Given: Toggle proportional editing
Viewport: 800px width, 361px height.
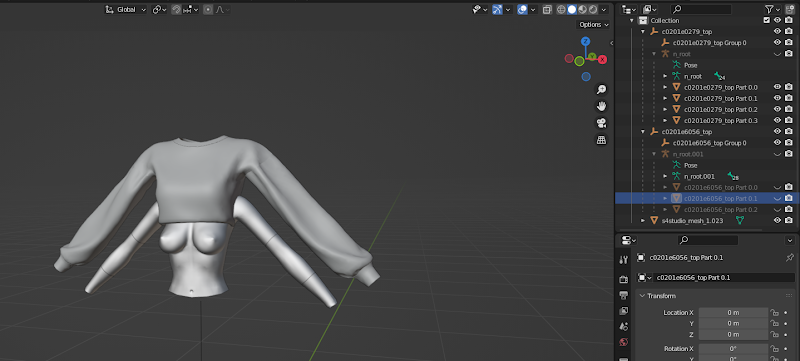Looking at the screenshot, I should (208, 9).
